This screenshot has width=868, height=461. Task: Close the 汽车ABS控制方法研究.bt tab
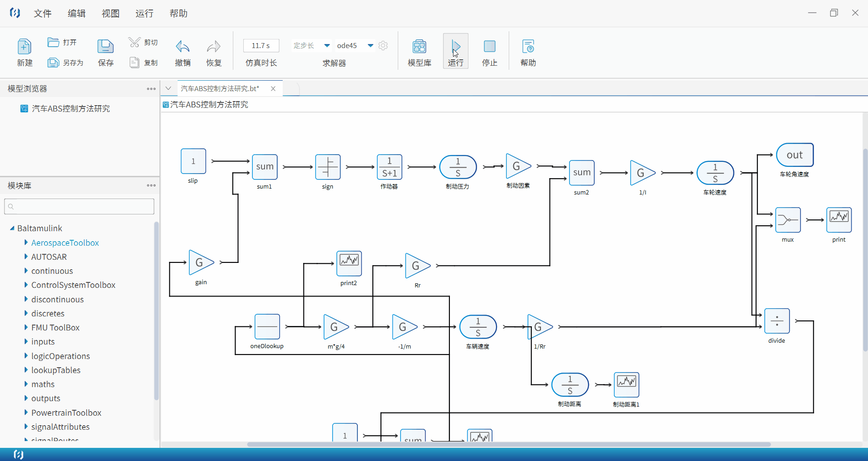pos(273,88)
